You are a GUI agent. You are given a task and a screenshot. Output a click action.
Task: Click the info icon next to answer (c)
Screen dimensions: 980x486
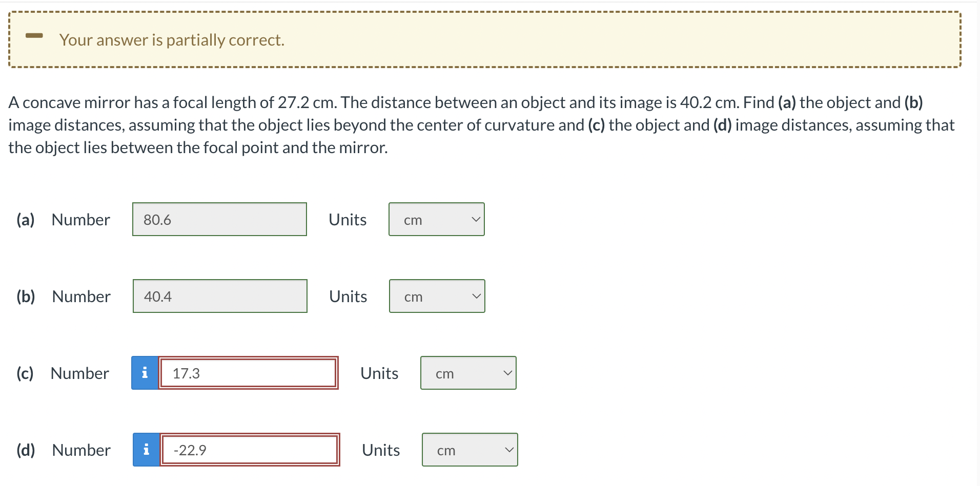[145, 373]
